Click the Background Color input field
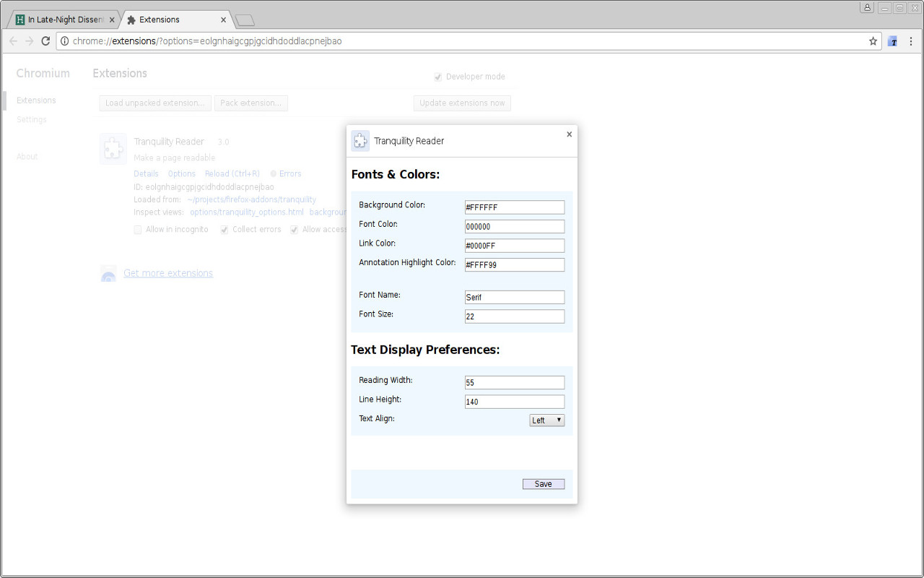924x578 pixels. click(x=515, y=207)
